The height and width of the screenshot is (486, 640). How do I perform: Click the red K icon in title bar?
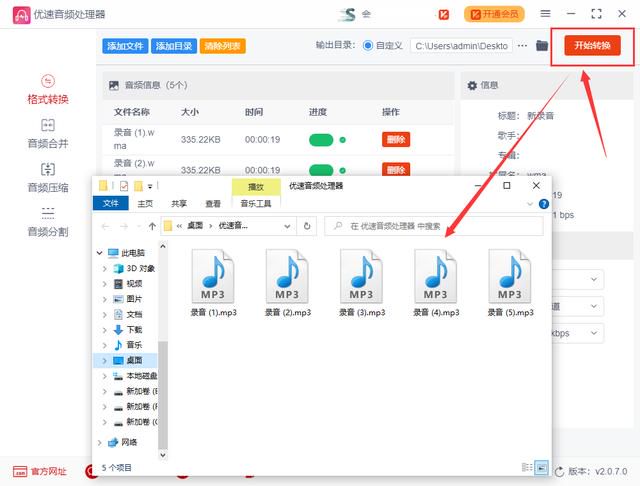[x=444, y=15]
